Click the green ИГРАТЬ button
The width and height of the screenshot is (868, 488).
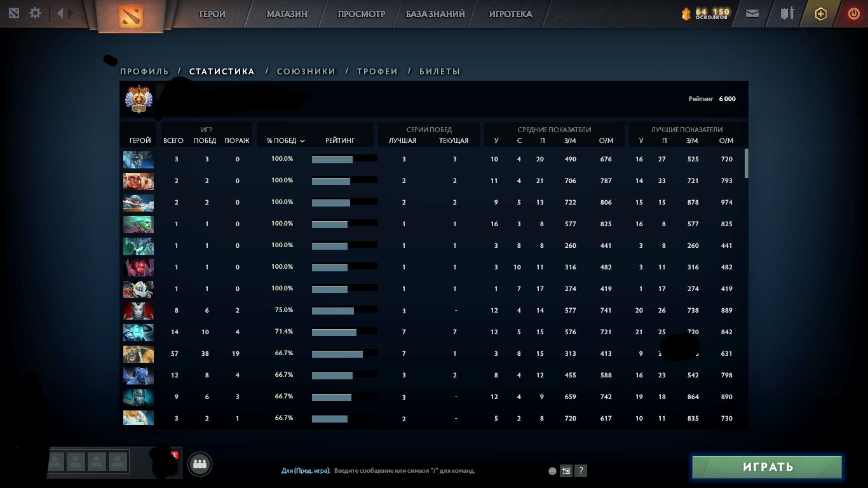(x=768, y=467)
